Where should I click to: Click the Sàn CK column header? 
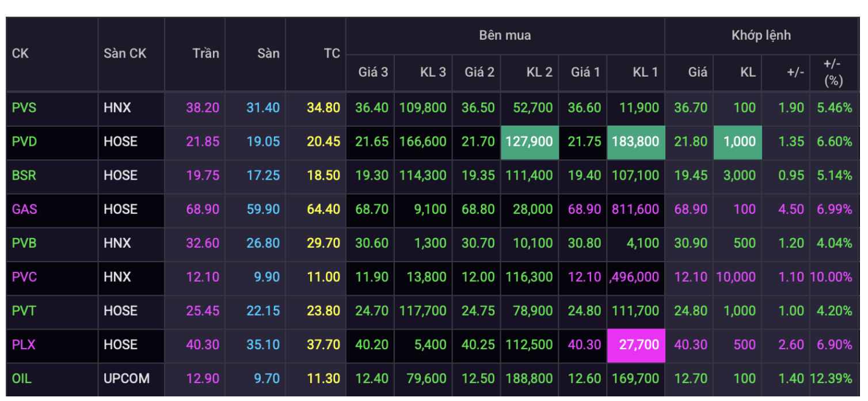(125, 54)
